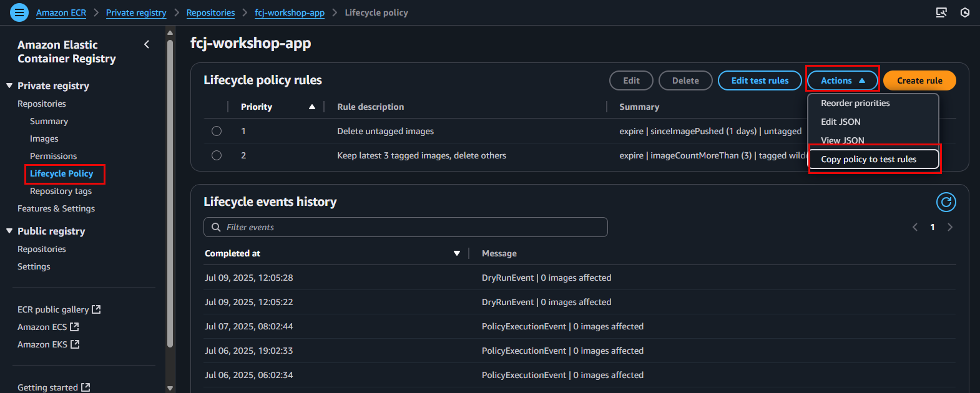This screenshot has height=393, width=980.
Task: Click the Edit test rules button
Action: (x=760, y=80)
